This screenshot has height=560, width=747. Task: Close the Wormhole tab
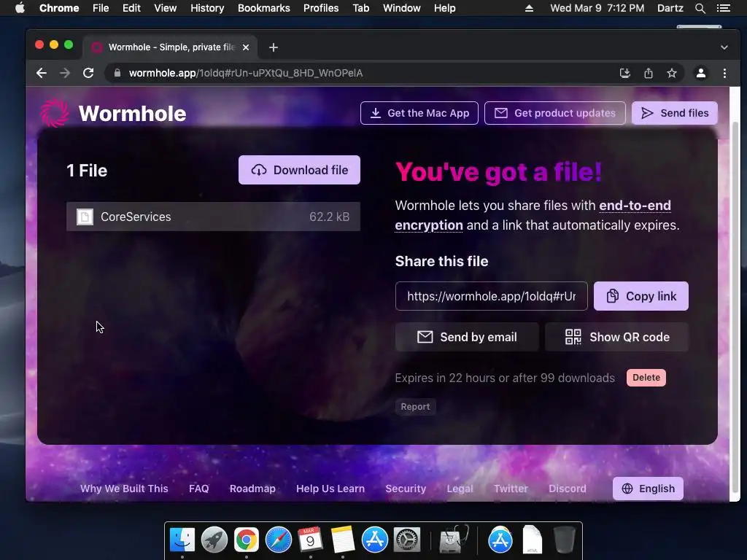point(245,47)
